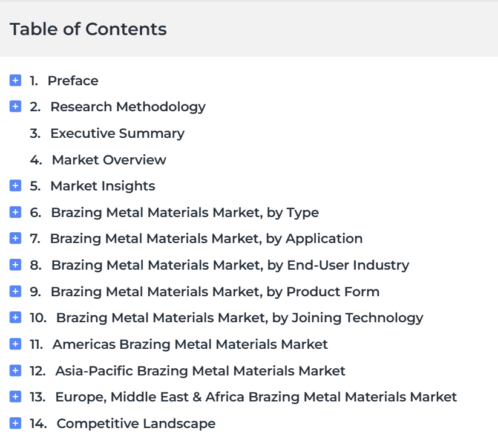Click plus icon beside by Product Form

[15, 291]
